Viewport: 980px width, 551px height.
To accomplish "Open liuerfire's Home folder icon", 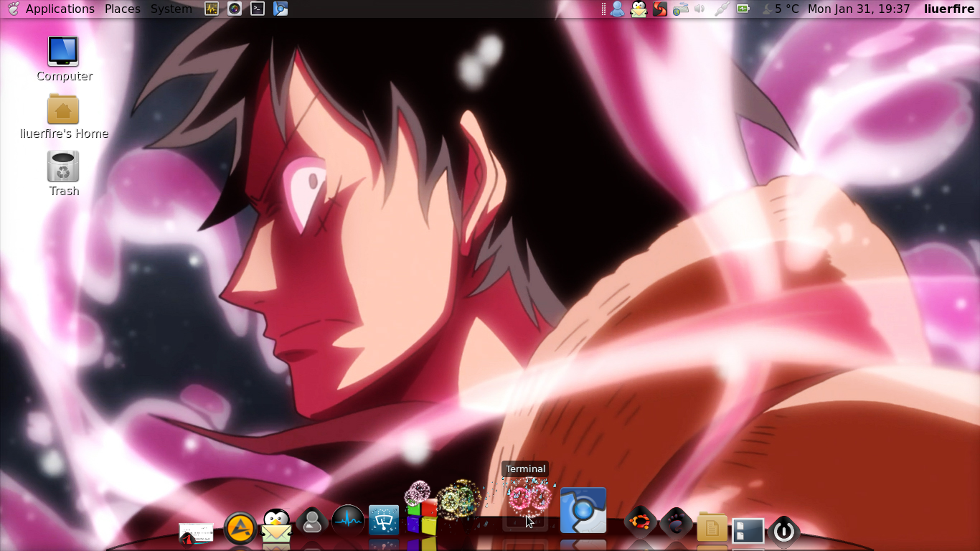I will [x=64, y=116].
